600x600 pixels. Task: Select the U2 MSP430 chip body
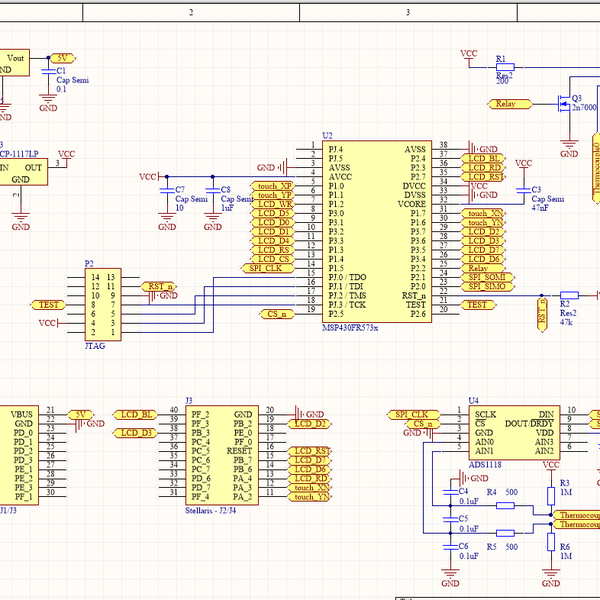click(377, 232)
